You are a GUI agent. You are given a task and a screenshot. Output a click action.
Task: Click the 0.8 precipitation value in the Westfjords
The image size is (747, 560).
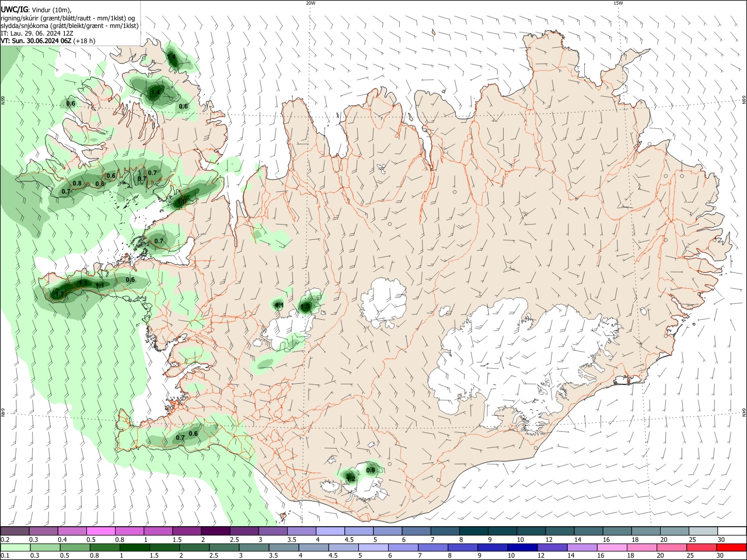(x=77, y=184)
